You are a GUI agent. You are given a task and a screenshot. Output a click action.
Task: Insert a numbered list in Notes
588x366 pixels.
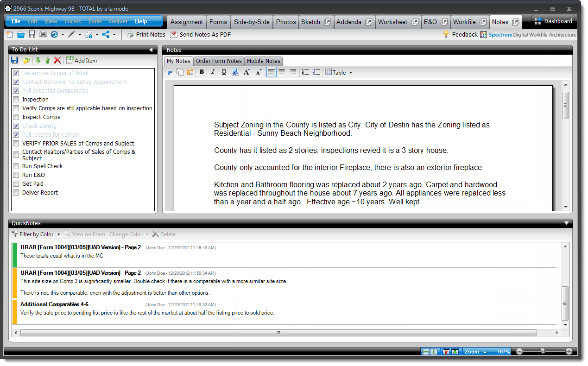coord(305,72)
